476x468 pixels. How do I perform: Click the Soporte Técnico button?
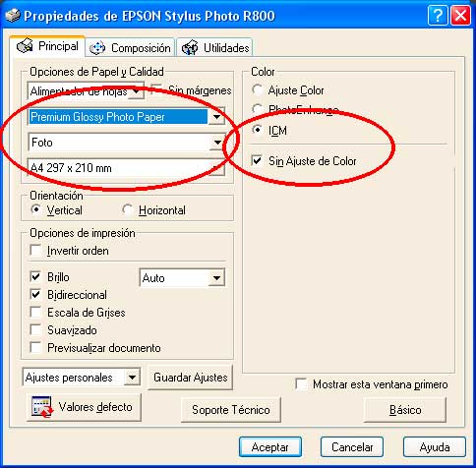click(x=231, y=410)
